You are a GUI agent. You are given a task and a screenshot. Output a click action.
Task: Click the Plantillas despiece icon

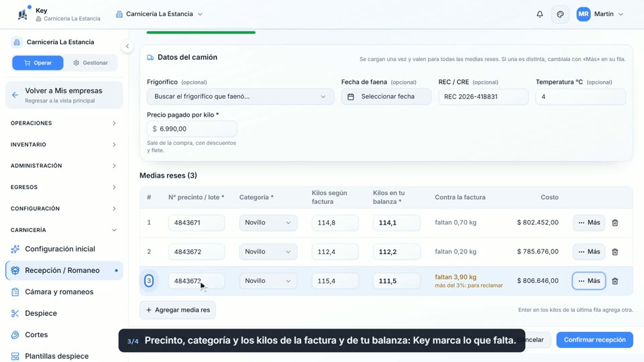coord(15,356)
